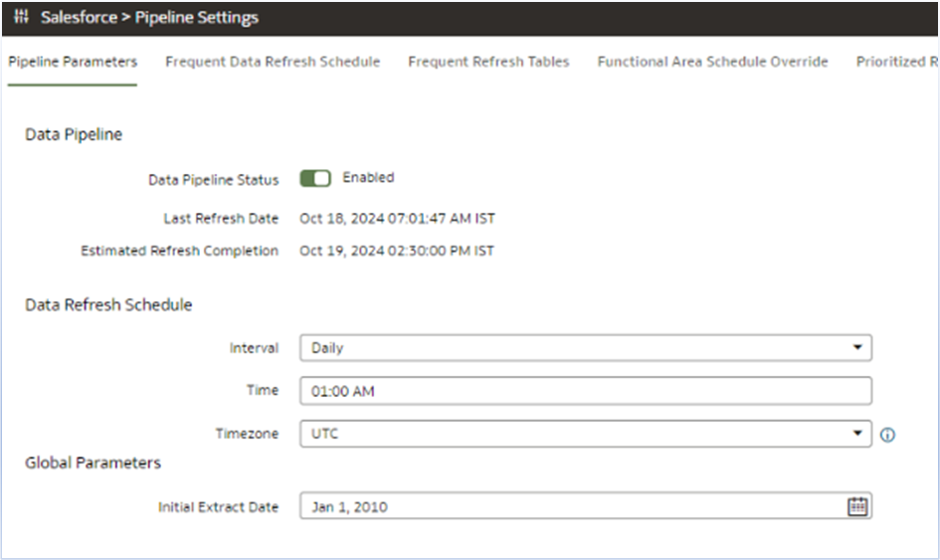Click the Data Pipeline section heading
Screen dimensions: 940x560
pyautogui.click(x=74, y=134)
